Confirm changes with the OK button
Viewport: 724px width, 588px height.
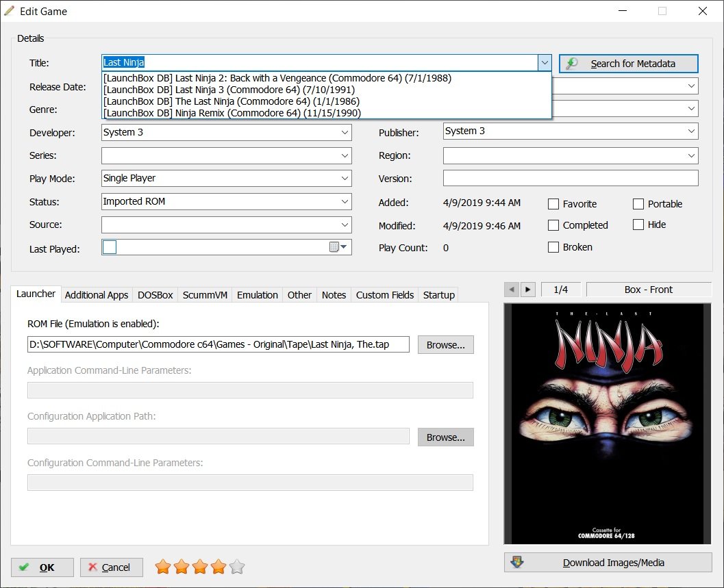42,567
